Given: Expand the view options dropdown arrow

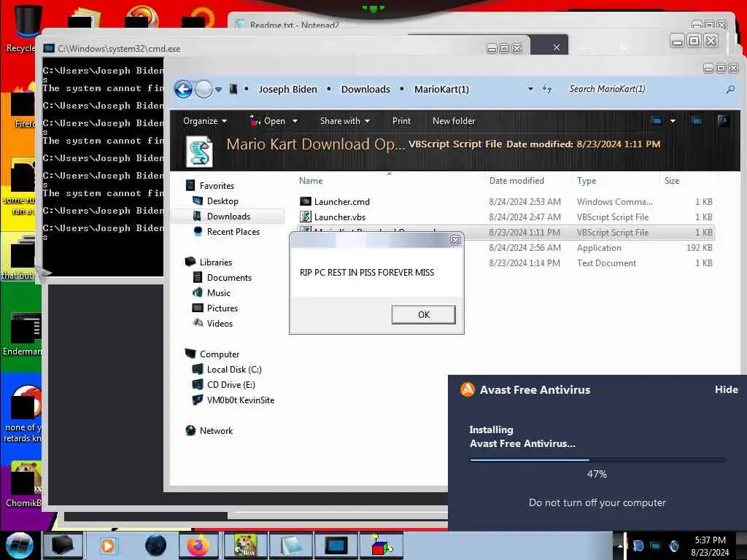Looking at the screenshot, I should 673,121.
